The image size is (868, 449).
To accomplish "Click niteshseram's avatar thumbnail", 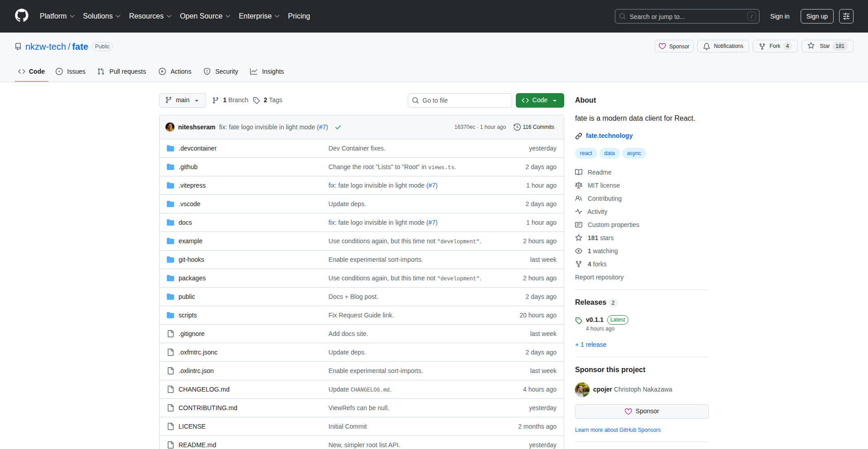I will [170, 127].
